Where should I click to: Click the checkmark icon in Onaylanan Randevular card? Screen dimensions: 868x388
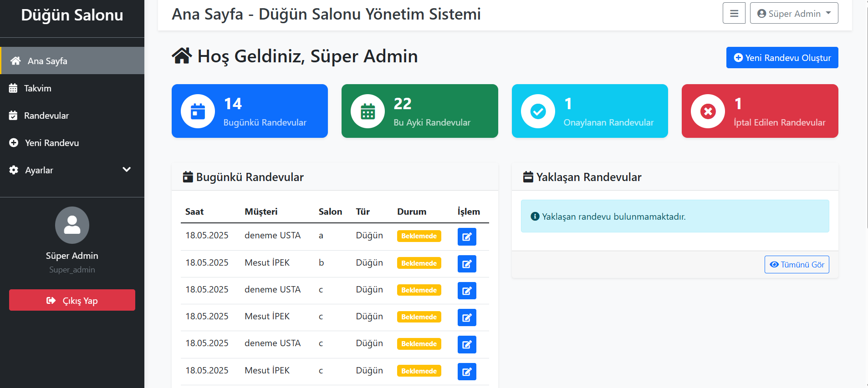coord(538,111)
